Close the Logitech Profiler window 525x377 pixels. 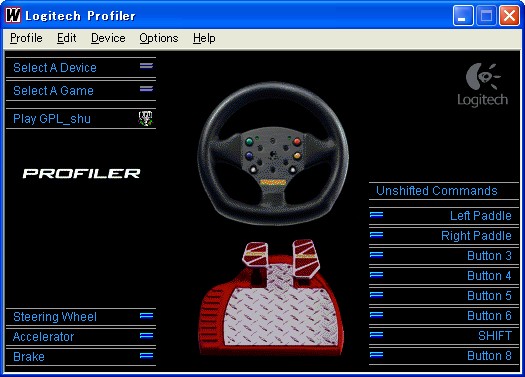(x=509, y=15)
